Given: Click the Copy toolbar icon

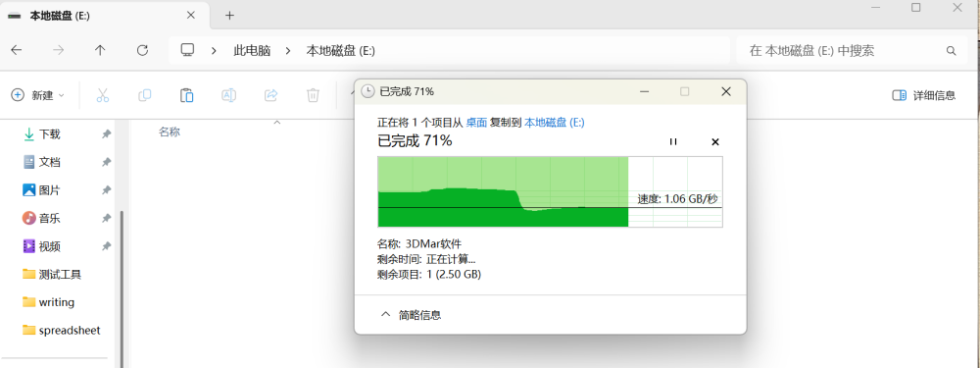Looking at the screenshot, I should click(144, 95).
